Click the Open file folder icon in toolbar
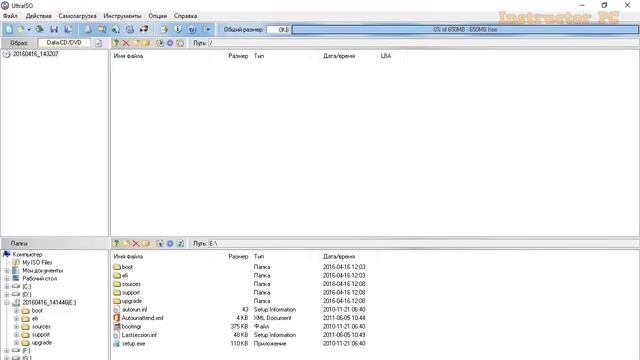This screenshot has height=360, width=640. click(20, 29)
